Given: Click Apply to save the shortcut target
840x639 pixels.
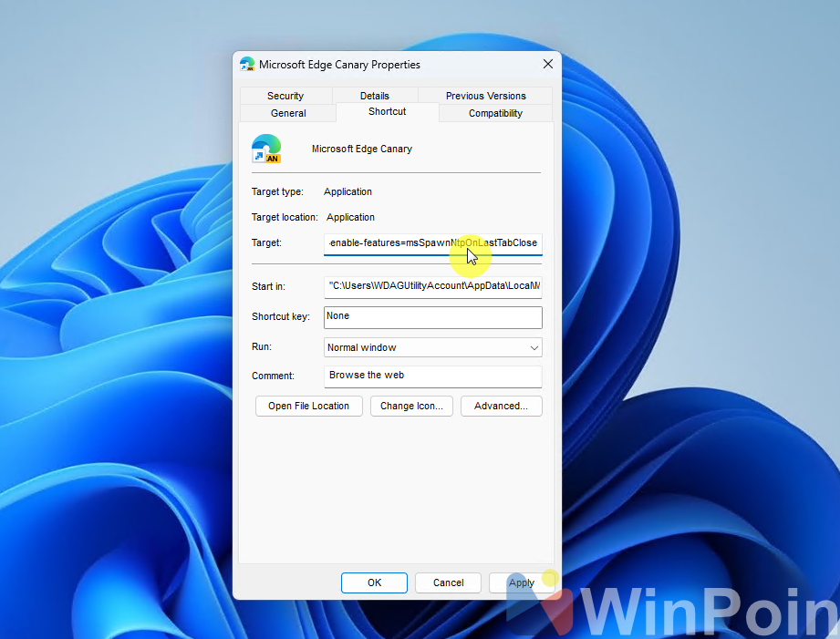Looking at the screenshot, I should pos(522,582).
